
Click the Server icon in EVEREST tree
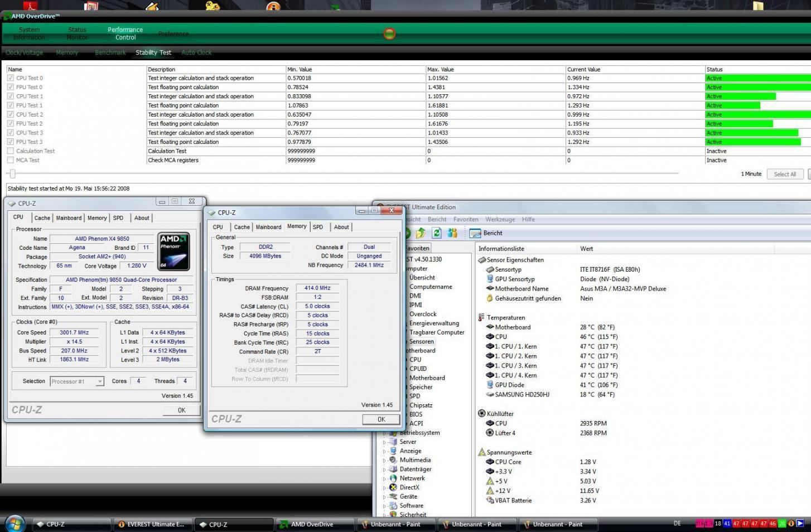pyautogui.click(x=393, y=442)
